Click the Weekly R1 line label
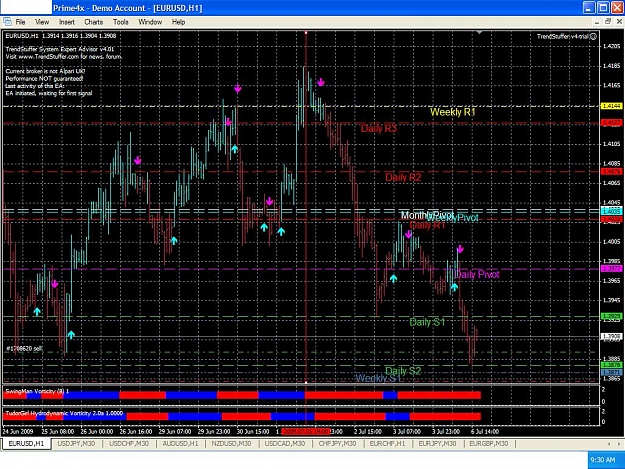 [x=453, y=112]
